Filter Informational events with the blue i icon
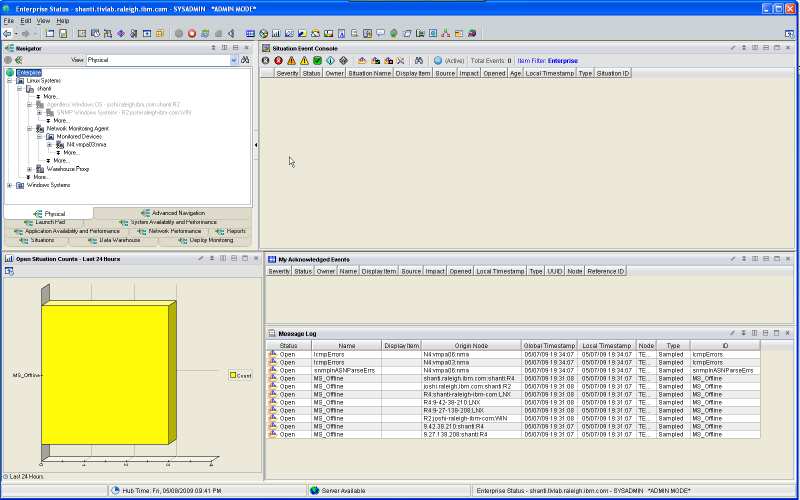 (330, 61)
